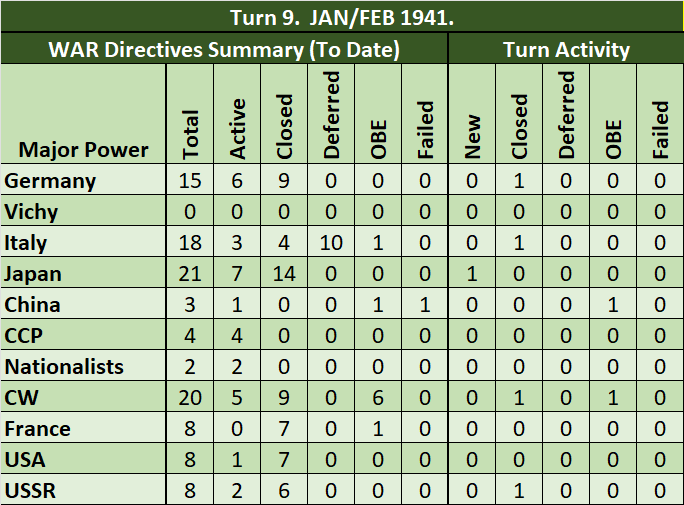Click the 'Active' column header
The height and width of the screenshot is (505, 684).
[x=237, y=129]
